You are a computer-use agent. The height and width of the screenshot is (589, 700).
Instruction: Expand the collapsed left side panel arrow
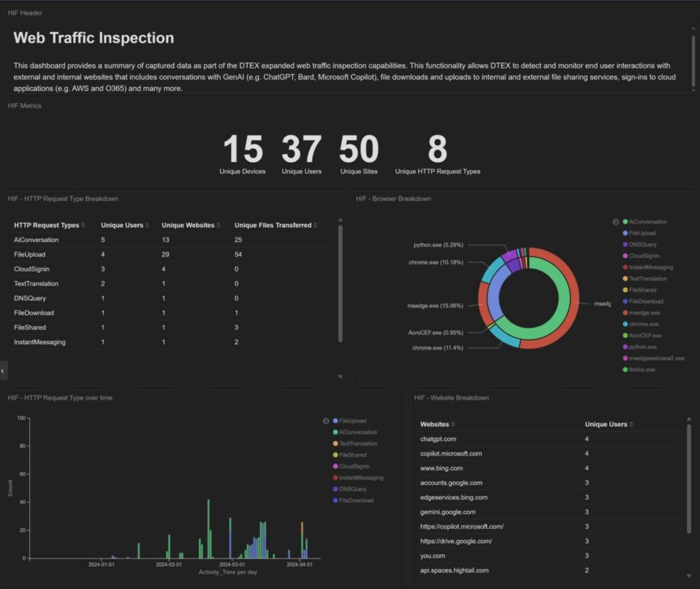pyautogui.click(x=3, y=370)
